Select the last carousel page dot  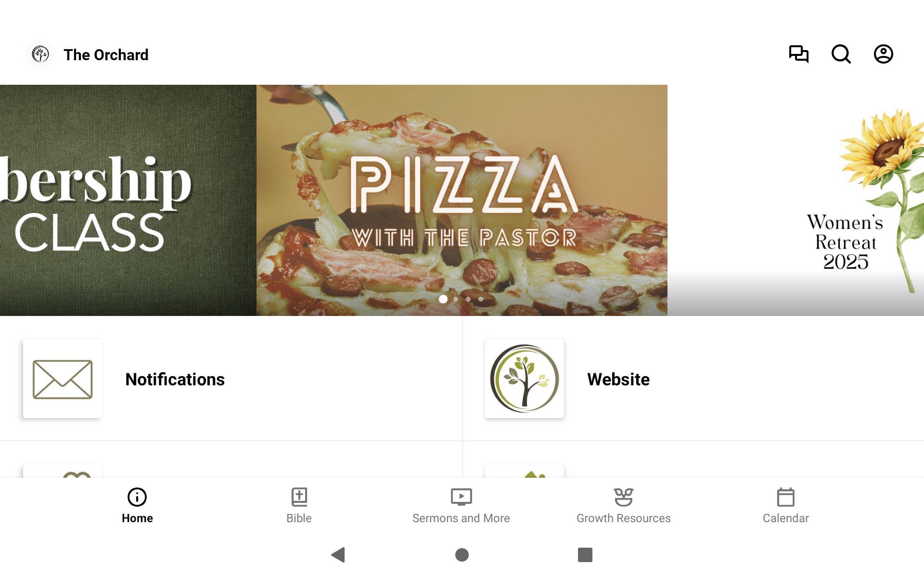tap(481, 299)
